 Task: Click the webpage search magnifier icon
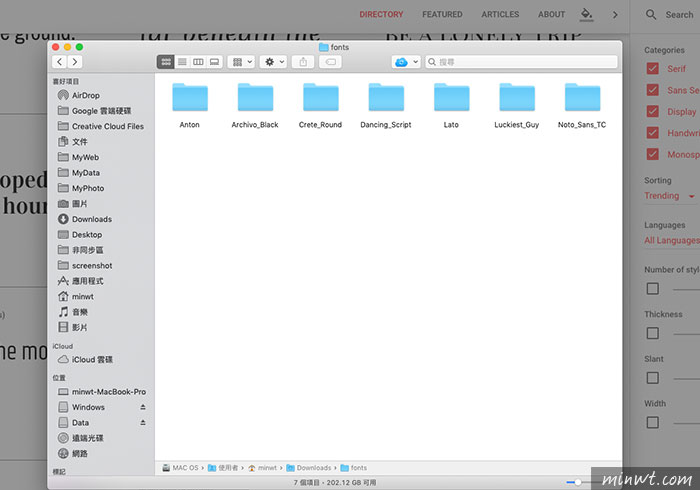pos(651,15)
